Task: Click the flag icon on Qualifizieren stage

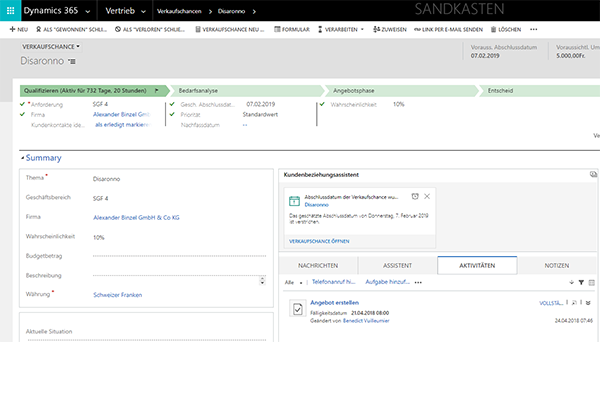Action: coord(157,91)
